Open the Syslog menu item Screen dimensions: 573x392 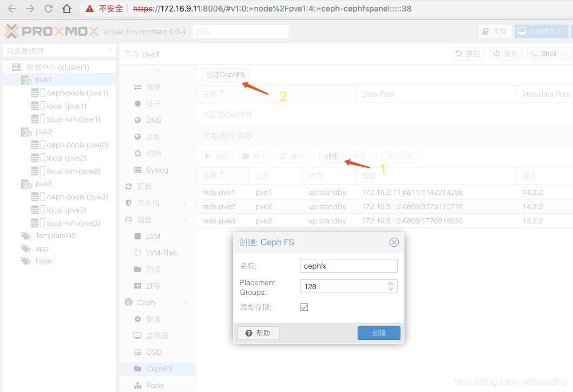point(158,170)
